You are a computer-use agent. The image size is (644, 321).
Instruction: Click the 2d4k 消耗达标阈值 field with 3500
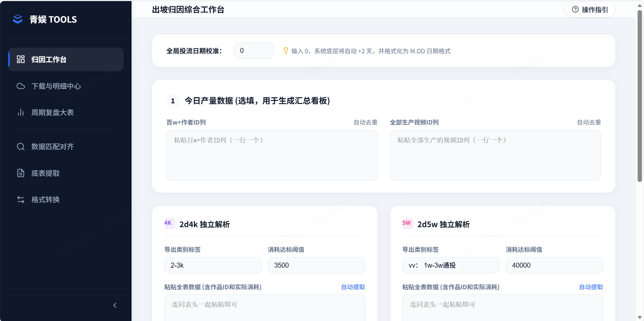316,265
